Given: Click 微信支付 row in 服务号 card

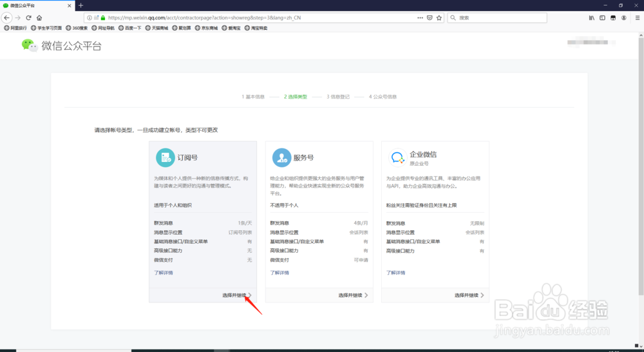Looking at the screenshot, I should [x=319, y=260].
